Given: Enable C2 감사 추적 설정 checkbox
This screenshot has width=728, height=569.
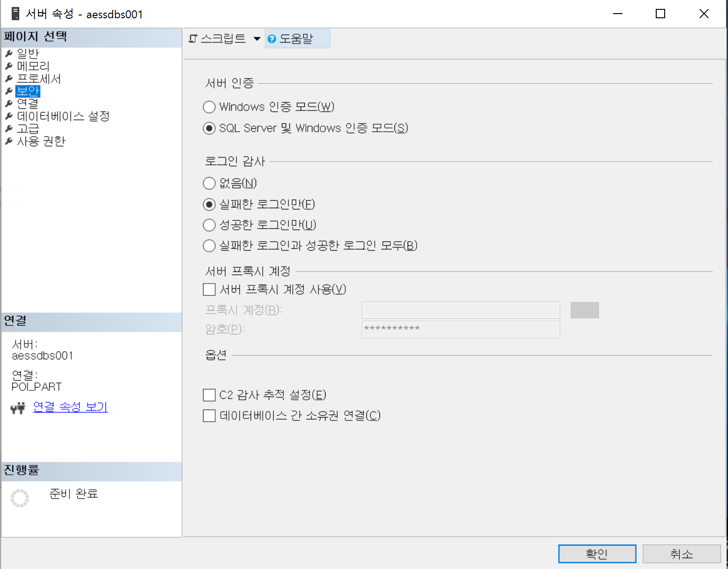Looking at the screenshot, I should [209, 396].
